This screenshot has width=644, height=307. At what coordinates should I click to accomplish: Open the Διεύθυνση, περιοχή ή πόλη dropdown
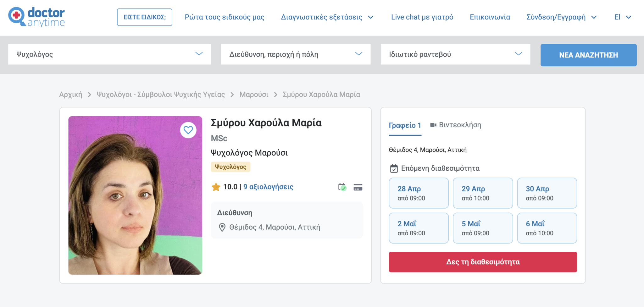(x=296, y=54)
